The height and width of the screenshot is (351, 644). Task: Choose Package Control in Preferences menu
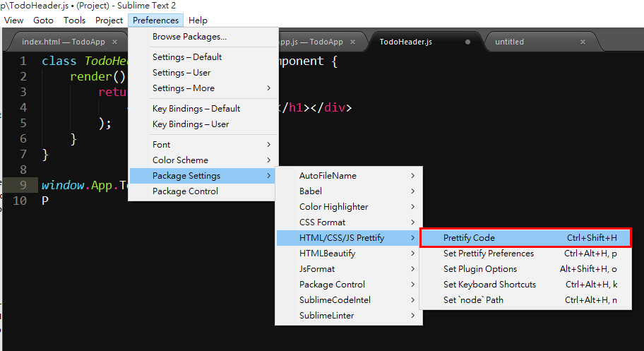(x=203, y=191)
